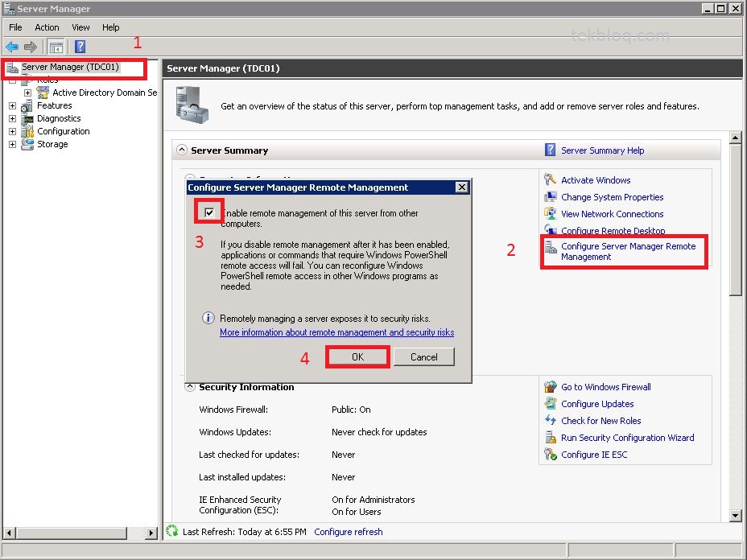This screenshot has height=560, width=747.
Task: Click the server toolbox overview icon
Action: [192, 105]
